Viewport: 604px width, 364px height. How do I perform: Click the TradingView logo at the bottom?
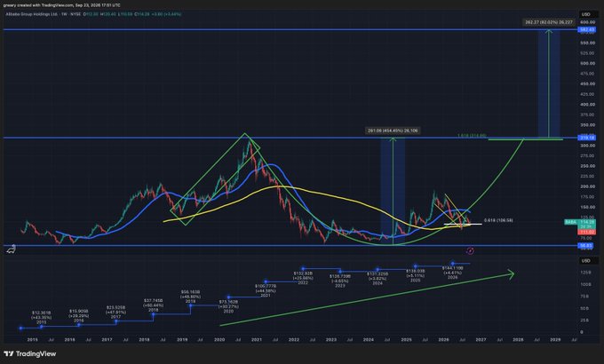click(30, 353)
